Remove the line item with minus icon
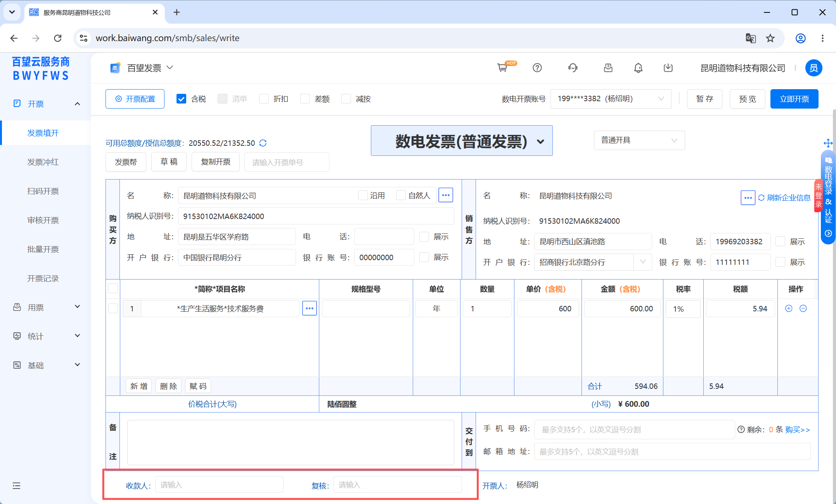 (x=803, y=308)
